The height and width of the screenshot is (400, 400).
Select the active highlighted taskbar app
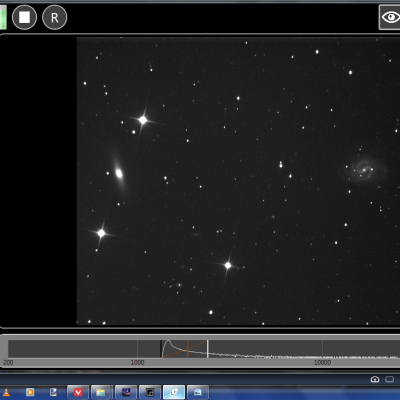click(x=174, y=392)
